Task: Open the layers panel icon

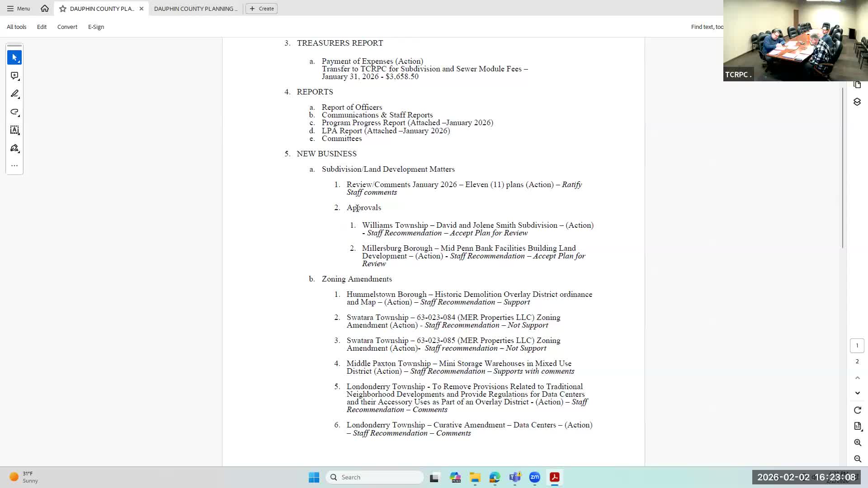Action: click(857, 102)
